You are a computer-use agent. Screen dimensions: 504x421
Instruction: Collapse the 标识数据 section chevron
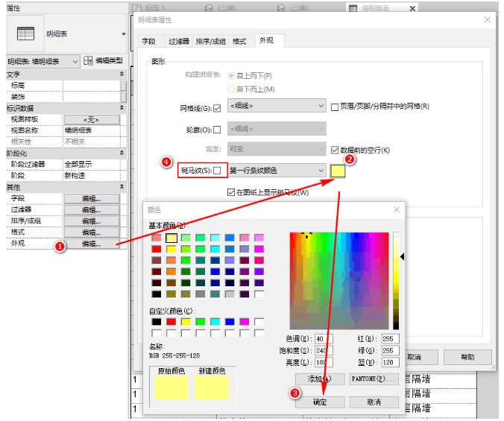pos(122,107)
